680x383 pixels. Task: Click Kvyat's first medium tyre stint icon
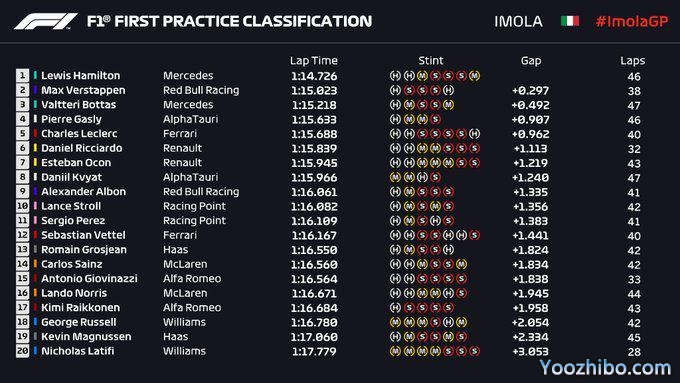pos(395,177)
